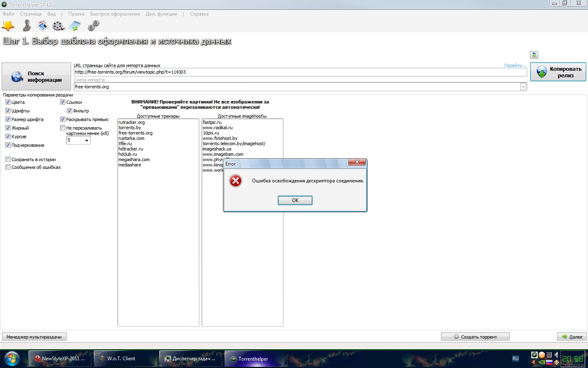Open the Страница menu
The width and height of the screenshot is (588, 368).
tap(31, 14)
